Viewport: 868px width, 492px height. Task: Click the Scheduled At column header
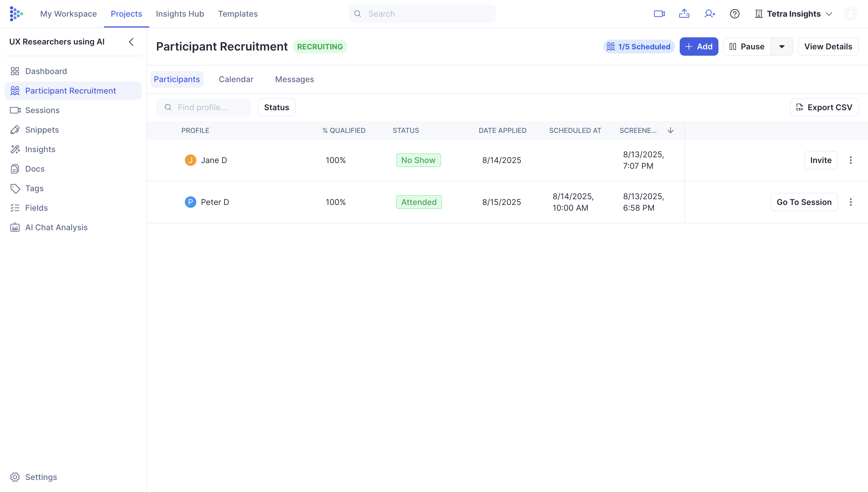pos(575,130)
